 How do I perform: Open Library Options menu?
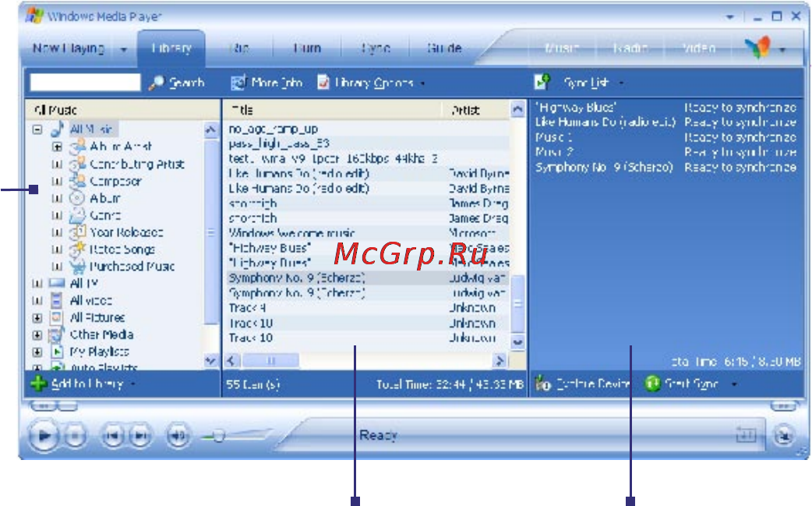(371, 83)
